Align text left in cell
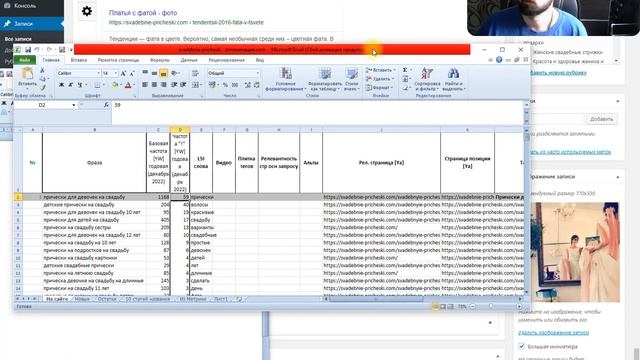 [x=145, y=85]
